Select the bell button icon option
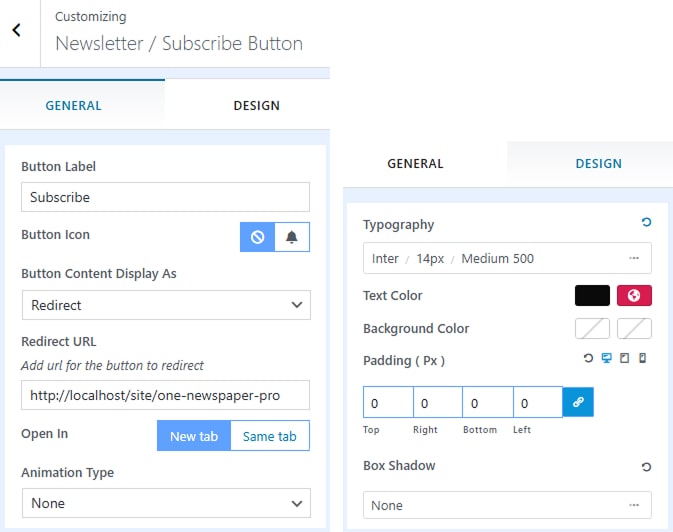This screenshot has width=673, height=532. (x=292, y=237)
